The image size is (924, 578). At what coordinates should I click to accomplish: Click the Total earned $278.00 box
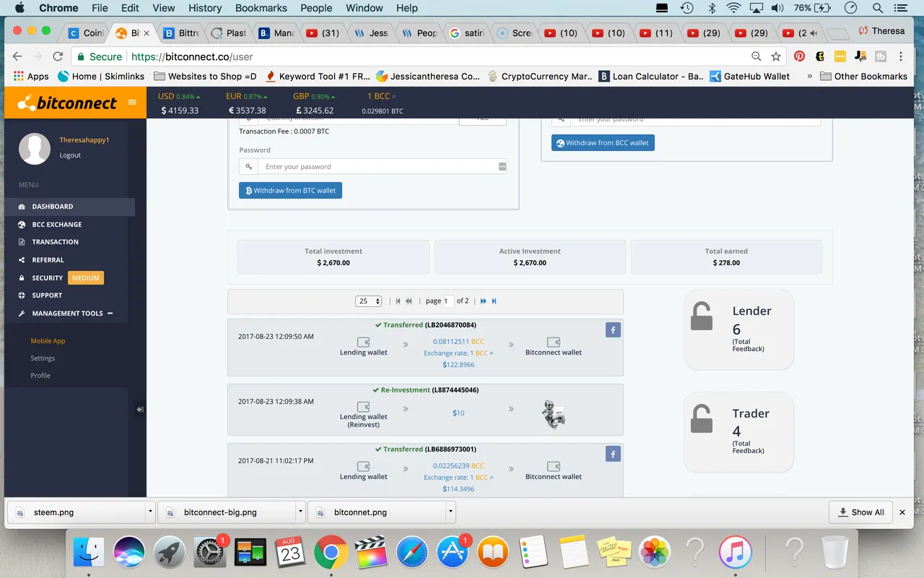click(x=726, y=257)
